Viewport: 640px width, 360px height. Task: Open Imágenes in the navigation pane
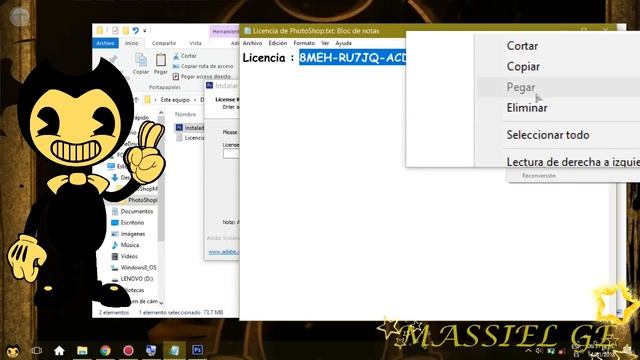pyautogui.click(x=128, y=234)
